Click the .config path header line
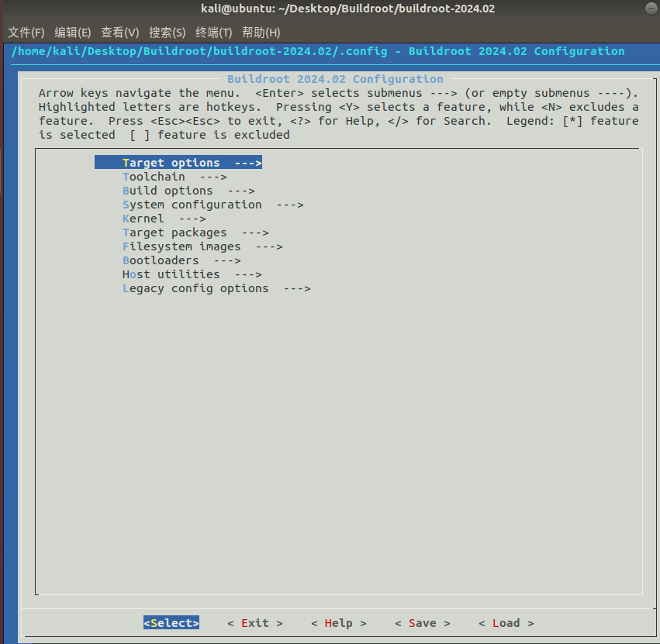This screenshot has width=660, height=644. (318, 51)
